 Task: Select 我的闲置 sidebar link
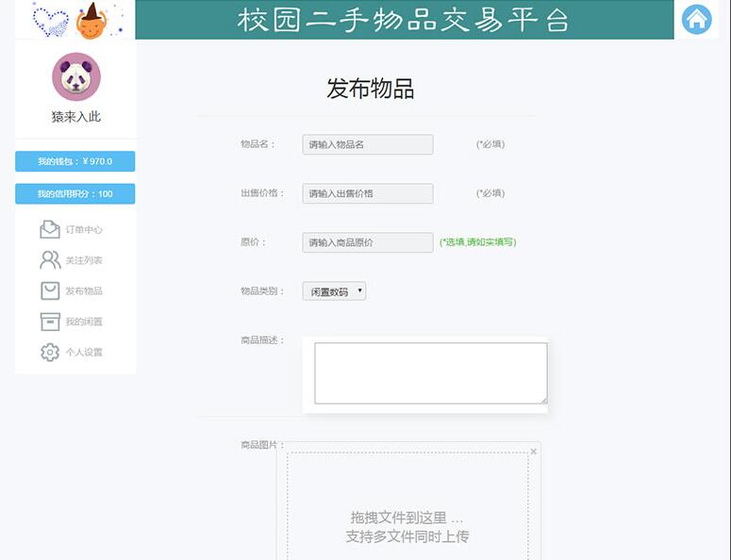(84, 321)
